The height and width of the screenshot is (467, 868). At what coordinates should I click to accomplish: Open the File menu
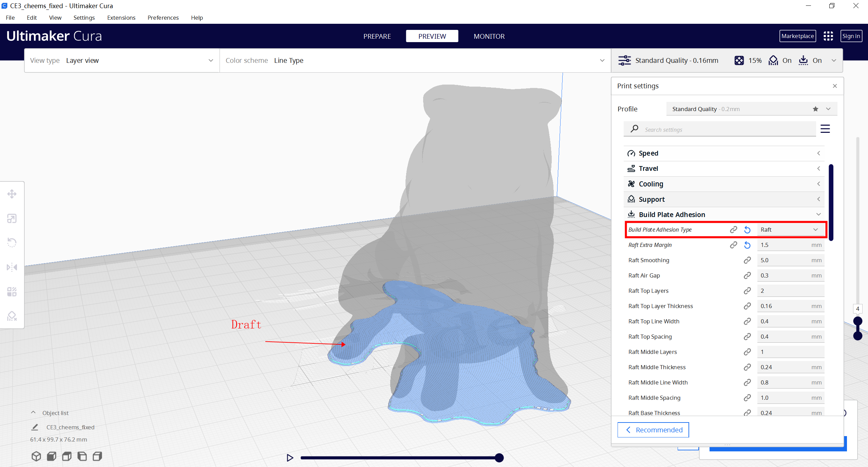point(10,18)
